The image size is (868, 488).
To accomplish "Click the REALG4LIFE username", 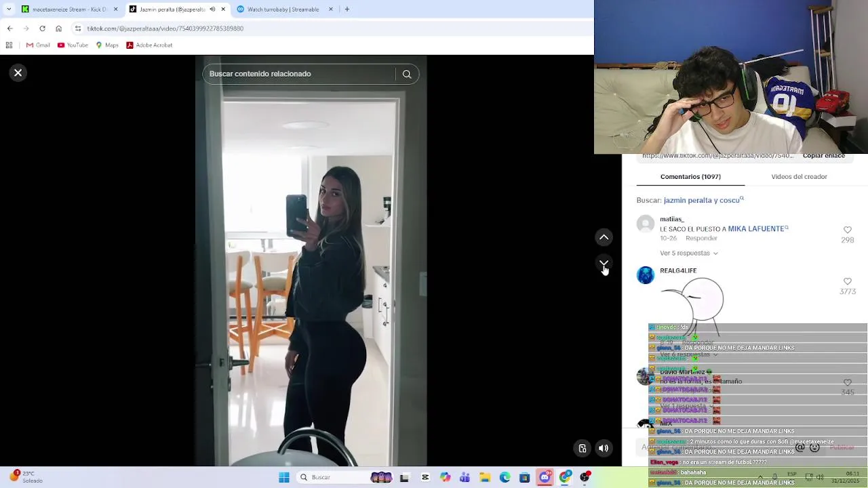I will pos(678,271).
